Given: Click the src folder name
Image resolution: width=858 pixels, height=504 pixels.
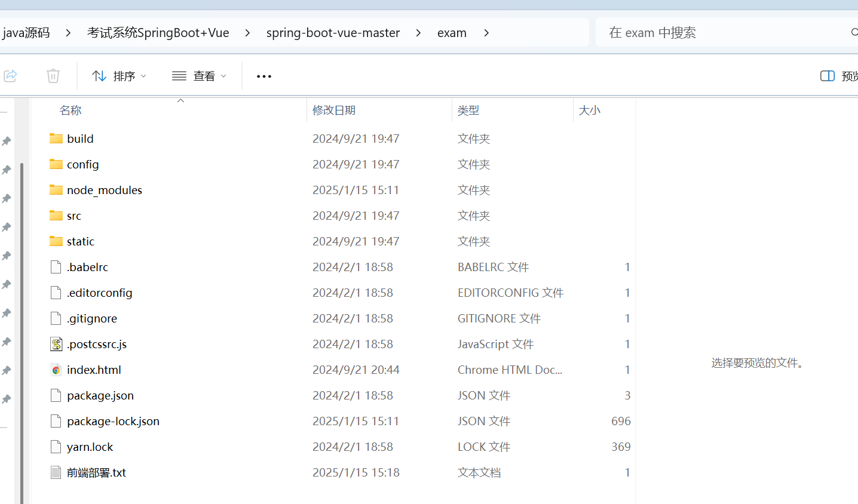Looking at the screenshot, I should 74,216.
